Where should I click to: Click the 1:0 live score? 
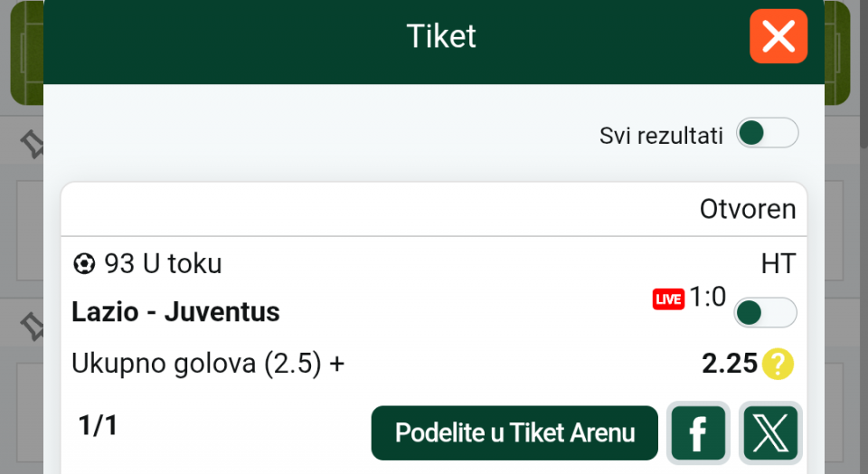point(708,298)
